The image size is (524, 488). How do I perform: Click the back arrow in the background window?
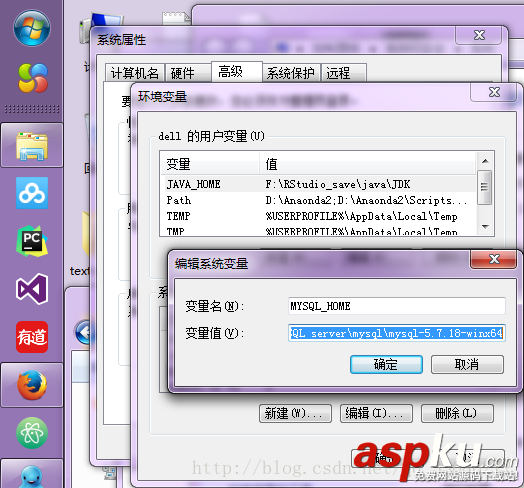[x=83, y=332]
